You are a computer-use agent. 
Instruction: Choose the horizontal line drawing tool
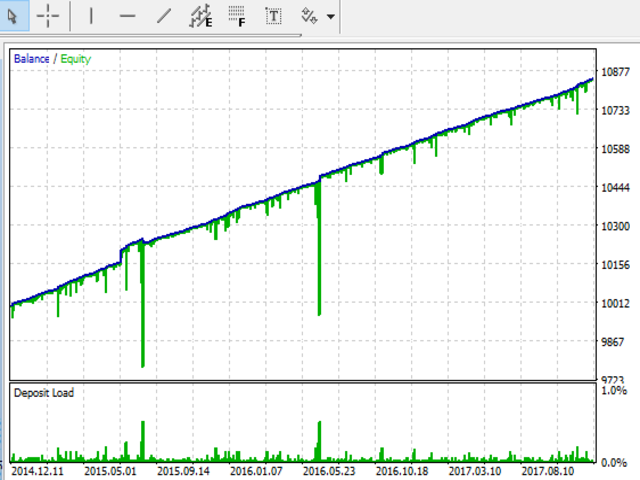[127, 16]
